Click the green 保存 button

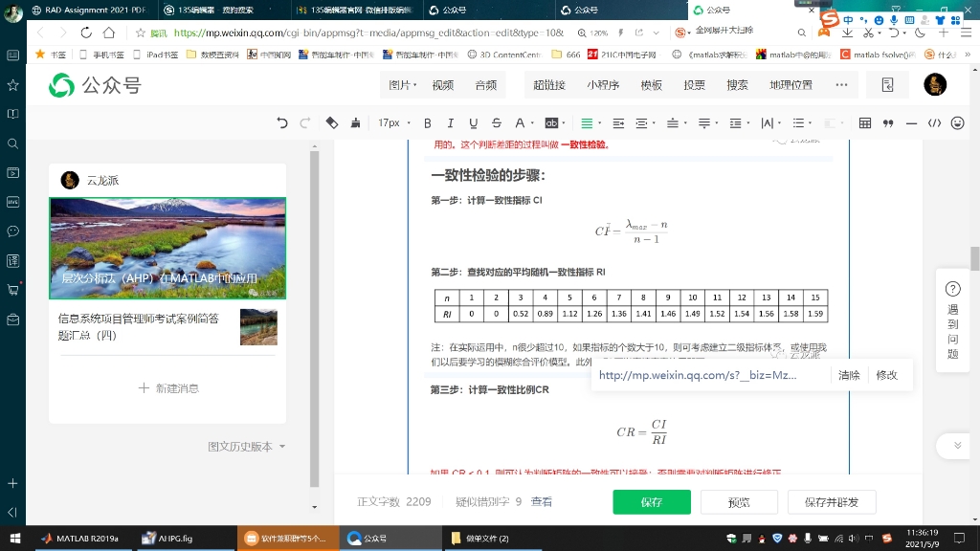pyautogui.click(x=652, y=501)
